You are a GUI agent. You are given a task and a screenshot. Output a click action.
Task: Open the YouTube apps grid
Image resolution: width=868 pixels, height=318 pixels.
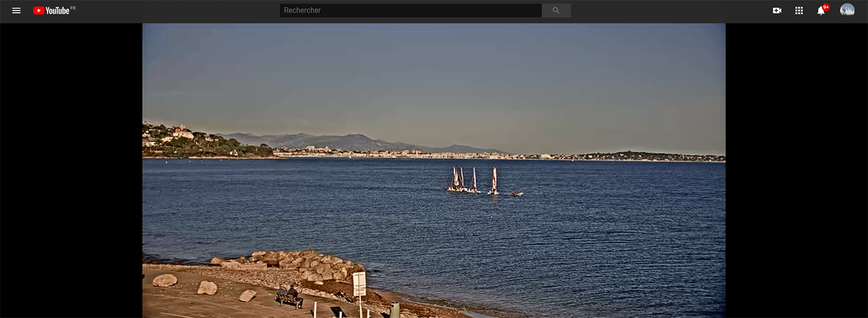pyautogui.click(x=799, y=10)
